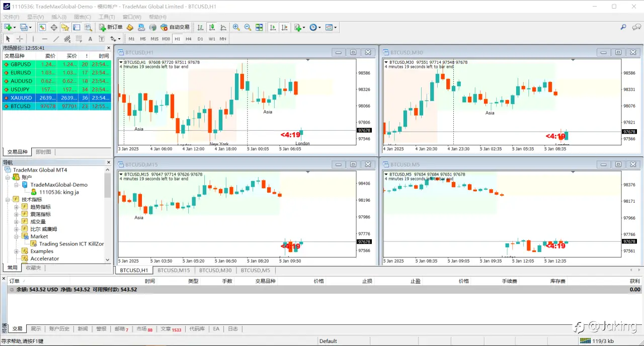Open the 帮助(H) menu
Viewport: 644px width, 346px height.
tap(157, 17)
